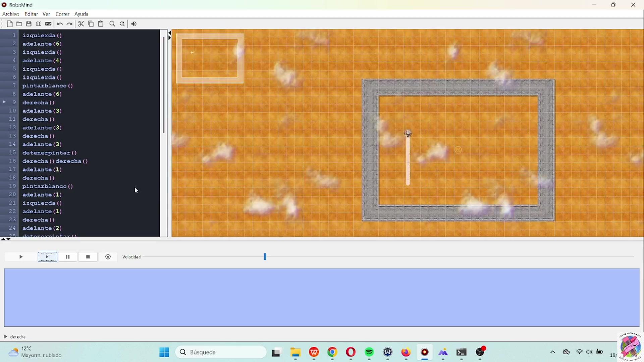Click the scissors cut icon
644x362 pixels.
tap(81, 24)
